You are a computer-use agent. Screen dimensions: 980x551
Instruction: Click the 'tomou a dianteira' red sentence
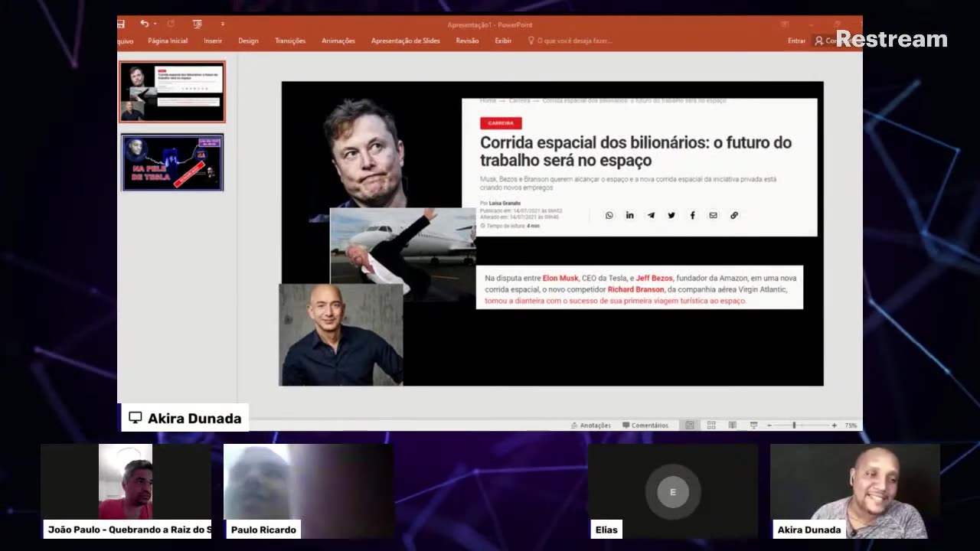[615, 301]
